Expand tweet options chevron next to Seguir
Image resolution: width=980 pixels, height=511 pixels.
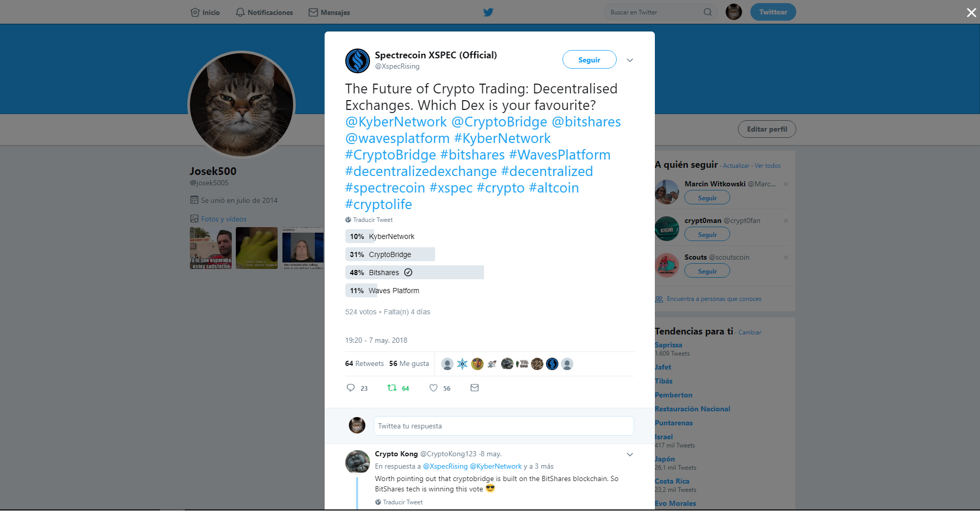pos(630,60)
